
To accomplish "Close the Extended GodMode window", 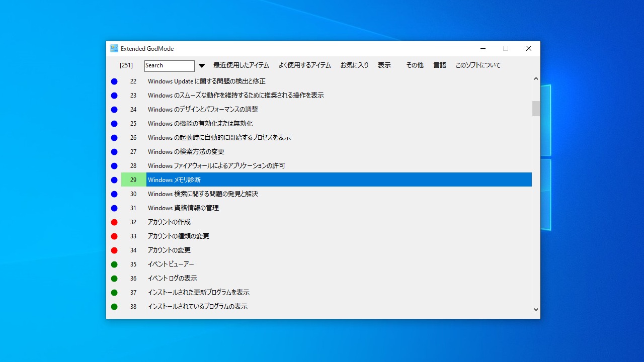I will tap(529, 49).
